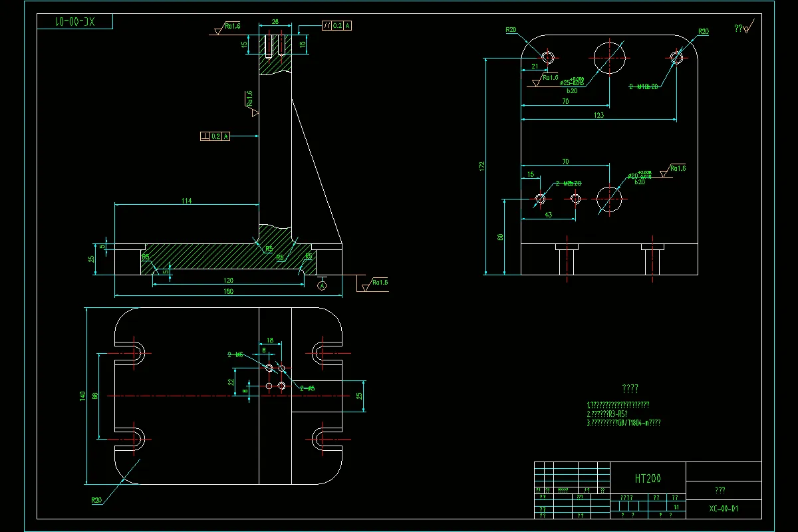Click the parallelism 0.2 A tolerance frame
Screen dimensions: 798x532
click(336, 26)
